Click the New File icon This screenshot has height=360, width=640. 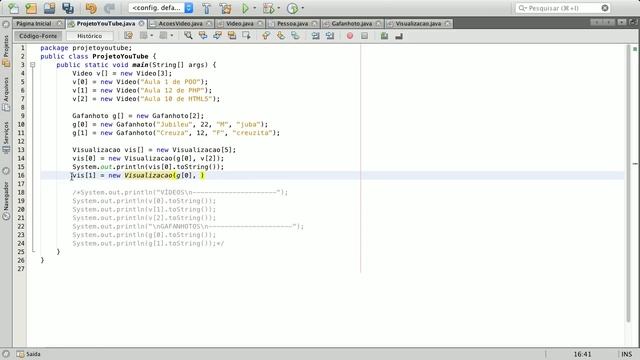click(13, 8)
